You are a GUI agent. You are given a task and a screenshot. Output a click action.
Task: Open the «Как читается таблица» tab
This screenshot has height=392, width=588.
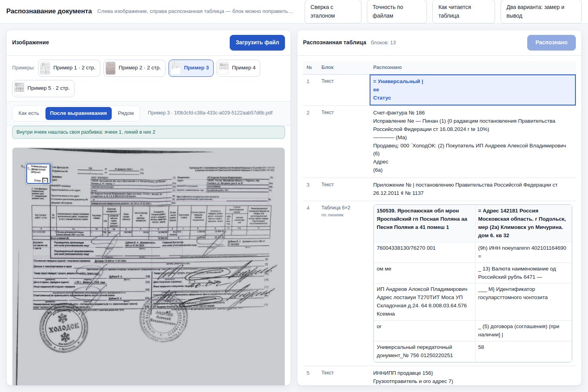(x=464, y=11)
